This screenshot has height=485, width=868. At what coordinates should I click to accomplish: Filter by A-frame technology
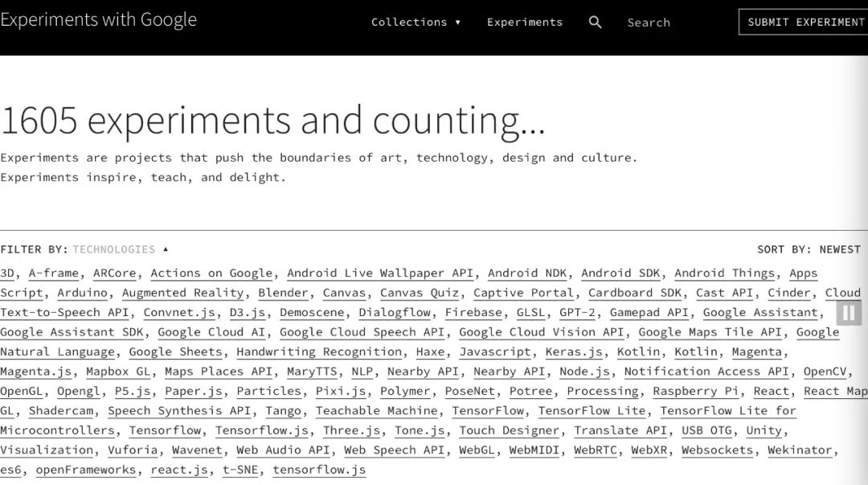coord(54,273)
